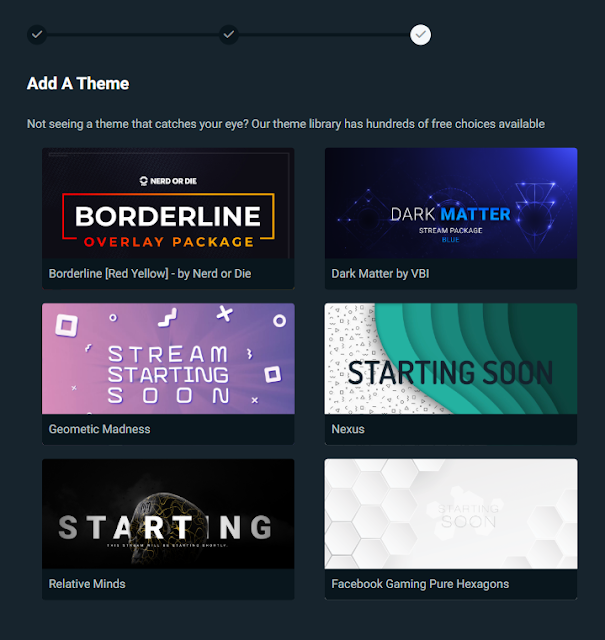Click the second completed step checkmark

[x=229, y=35]
